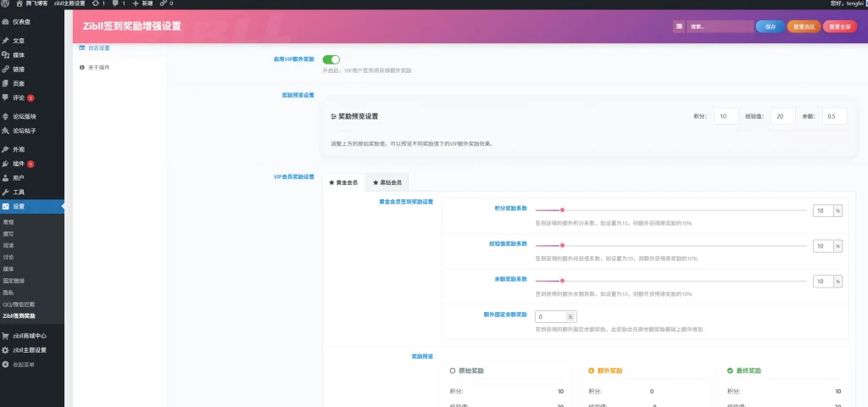868x407 pixels.
Task: Click zibll商城中心 menu label
Action: pos(30,336)
